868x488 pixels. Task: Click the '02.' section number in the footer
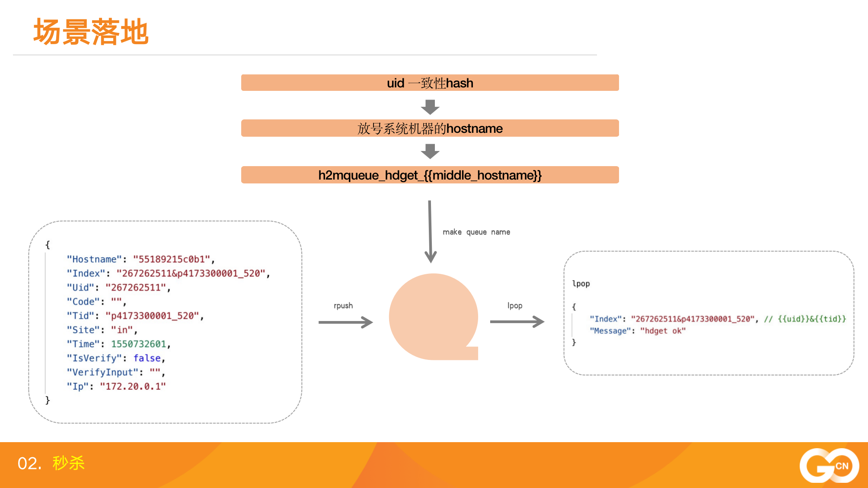29,463
